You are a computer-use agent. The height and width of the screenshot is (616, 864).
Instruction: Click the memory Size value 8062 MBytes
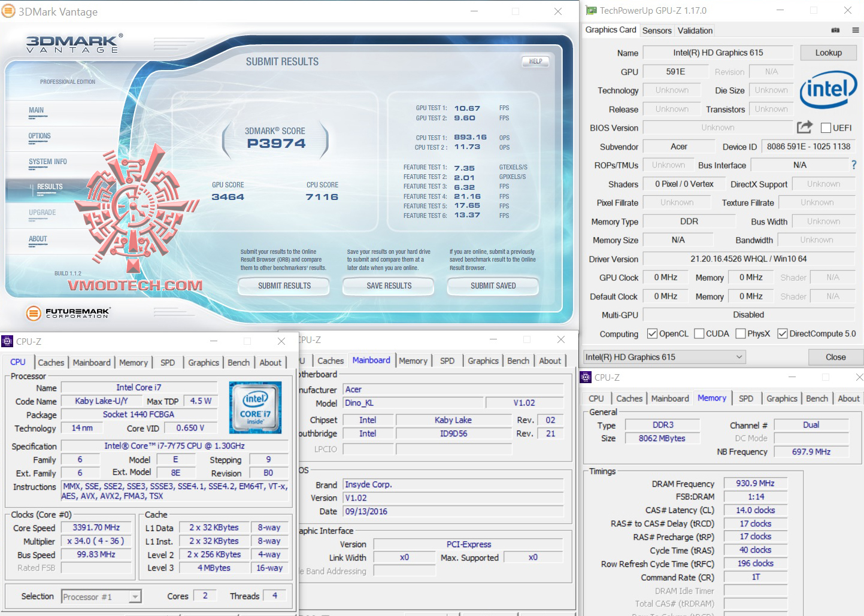coord(662,438)
